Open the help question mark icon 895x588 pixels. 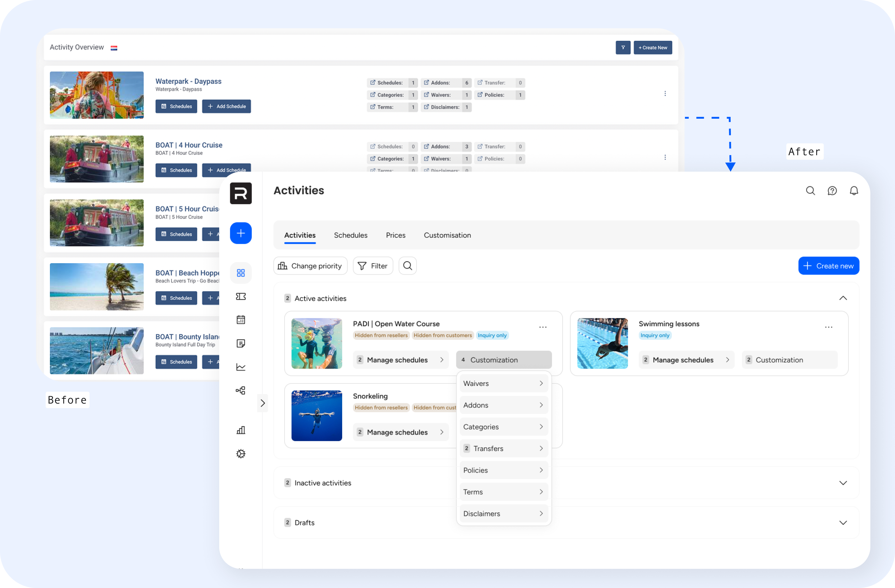[832, 191]
